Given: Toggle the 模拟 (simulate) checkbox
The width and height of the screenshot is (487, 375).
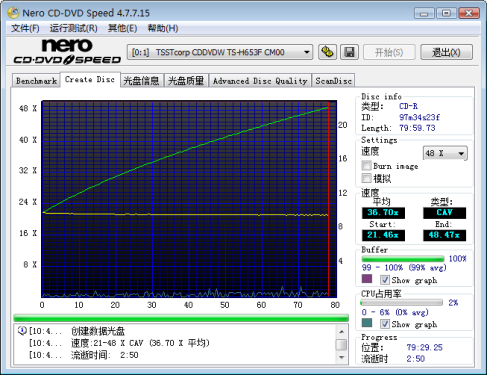Looking at the screenshot, I should 367,178.
